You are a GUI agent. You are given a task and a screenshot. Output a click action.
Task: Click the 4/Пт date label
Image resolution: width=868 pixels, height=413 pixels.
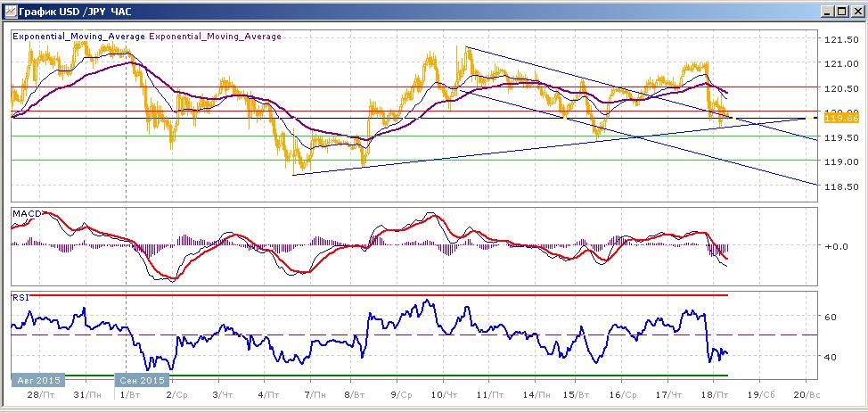tap(270, 394)
